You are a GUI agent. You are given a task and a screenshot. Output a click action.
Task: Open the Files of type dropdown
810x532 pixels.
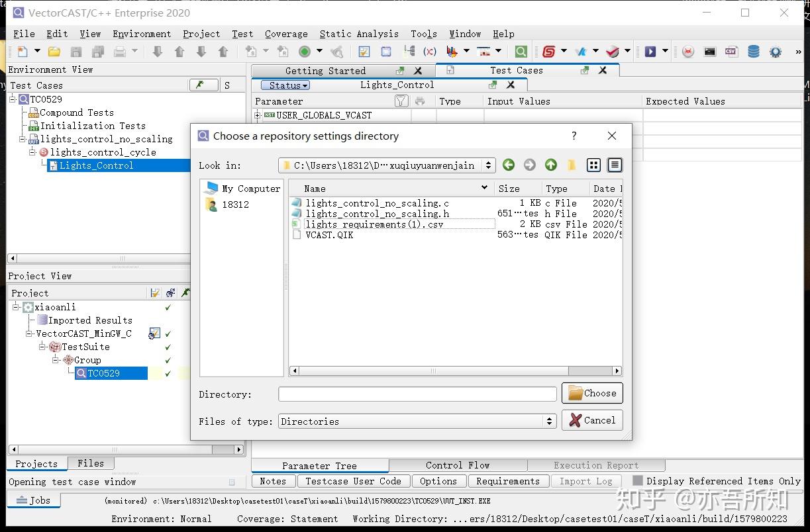(549, 421)
